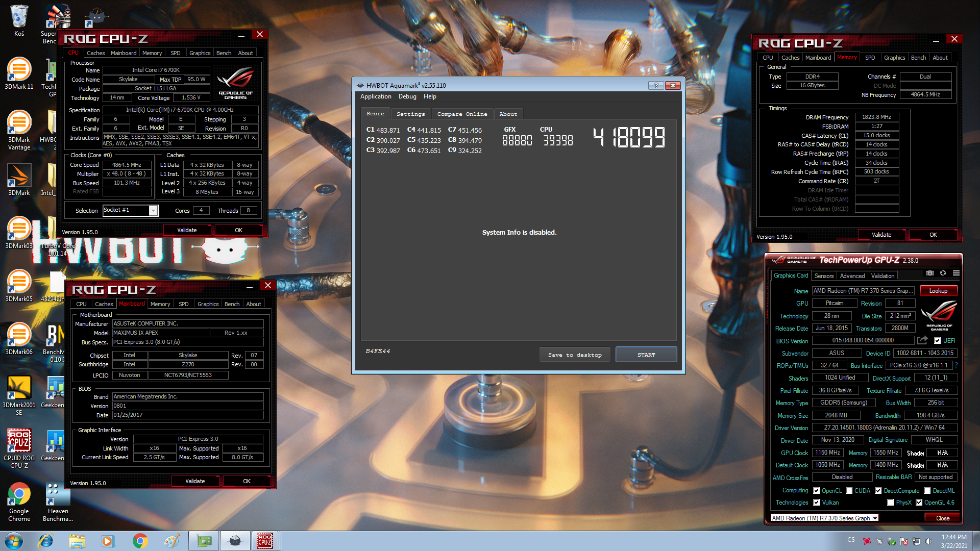Viewport: 980px width, 551px height.
Task: Click the Bus Interface question mark
Action: click(956, 365)
